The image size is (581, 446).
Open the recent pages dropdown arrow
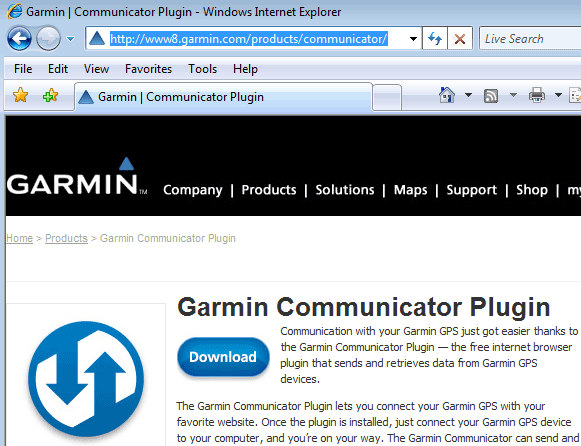point(70,39)
